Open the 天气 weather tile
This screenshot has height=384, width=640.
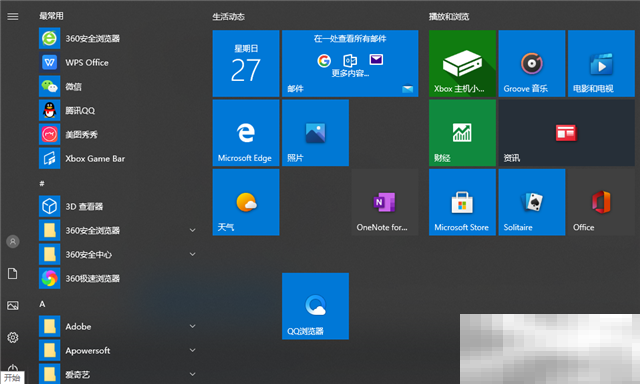[x=246, y=202]
